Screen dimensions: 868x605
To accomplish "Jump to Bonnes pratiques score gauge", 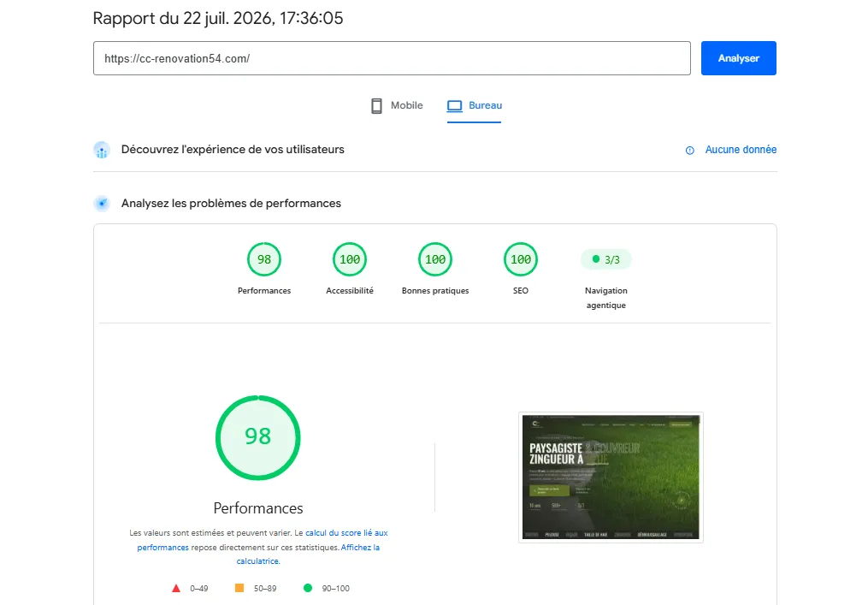I will pos(435,259).
